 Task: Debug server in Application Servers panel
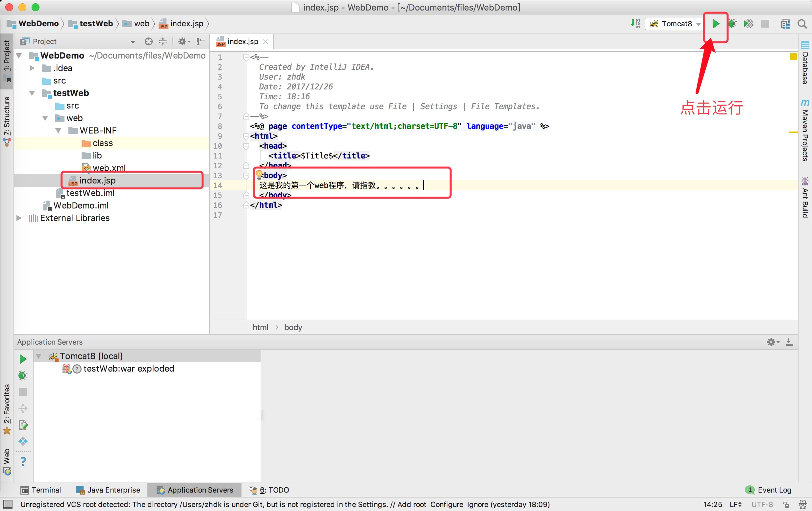pos(23,376)
